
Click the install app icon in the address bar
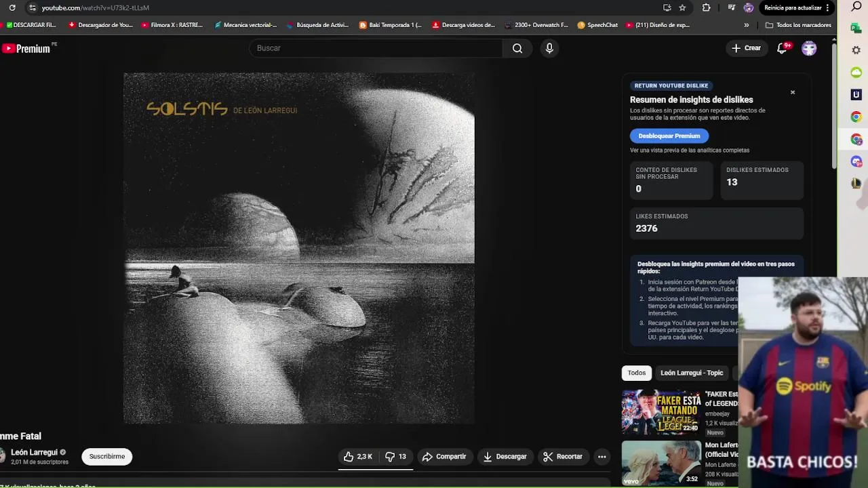coord(667,7)
